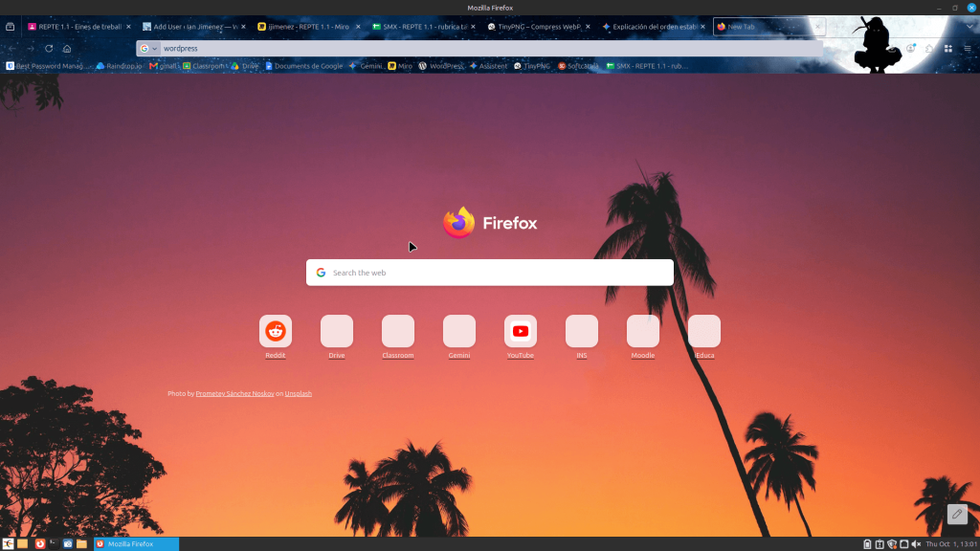Reload the current page
The image size is (980, 551).
49,48
